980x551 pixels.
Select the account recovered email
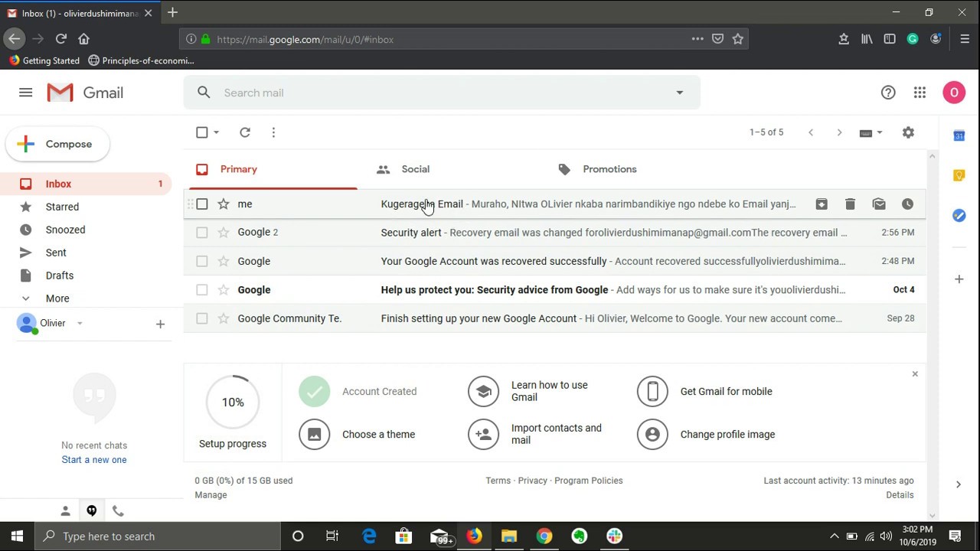202,261
